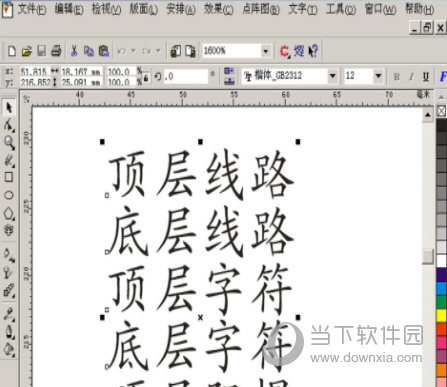
Task: Click the rotation angle input field
Action: pos(186,76)
